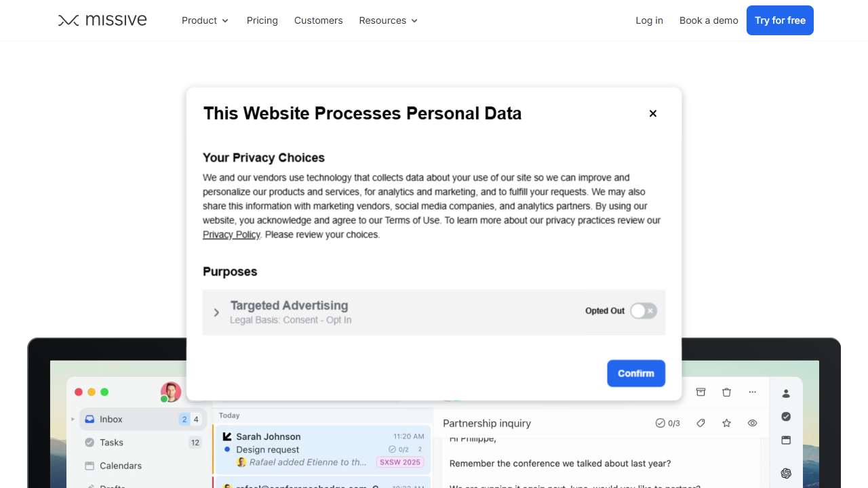This screenshot has width=868, height=488.
Task: Toggle the eye watch icon on conversation
Action: (752, 423)
